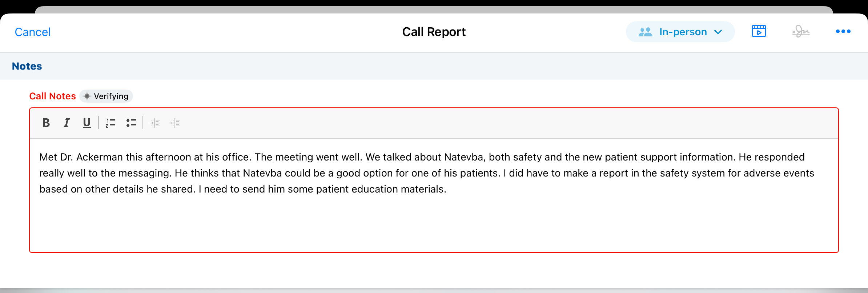The image size is (868, 293).
Task: Open the more options ellipsis menu
Action: 843,32
